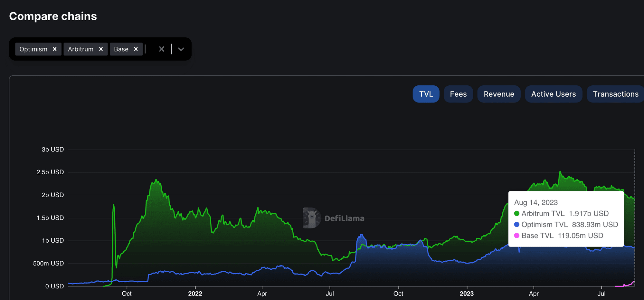Click the Optimism chip label
Image resolution: width=644 pixels, height=300 pixels.
[x=33, y=49]
